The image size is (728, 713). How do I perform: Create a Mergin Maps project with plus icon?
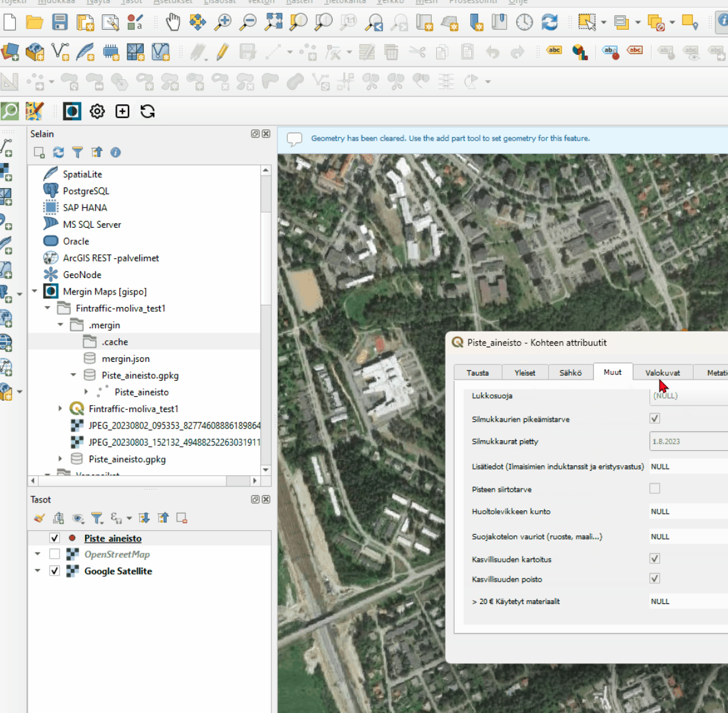122,112
